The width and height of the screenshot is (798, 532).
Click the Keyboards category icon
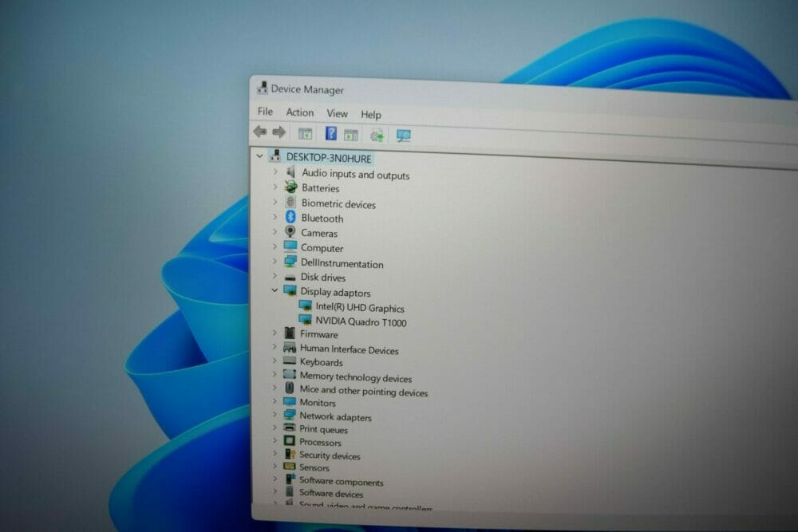point(290,361)
